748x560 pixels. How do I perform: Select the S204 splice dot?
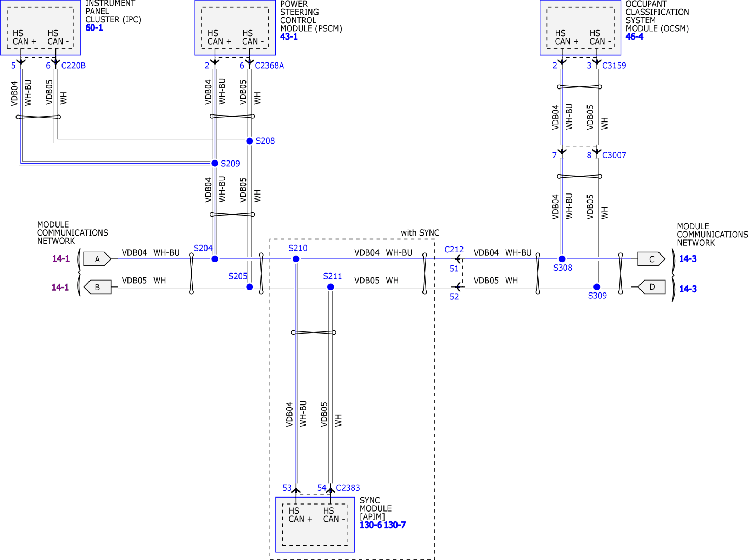click(x=215, y=259)
